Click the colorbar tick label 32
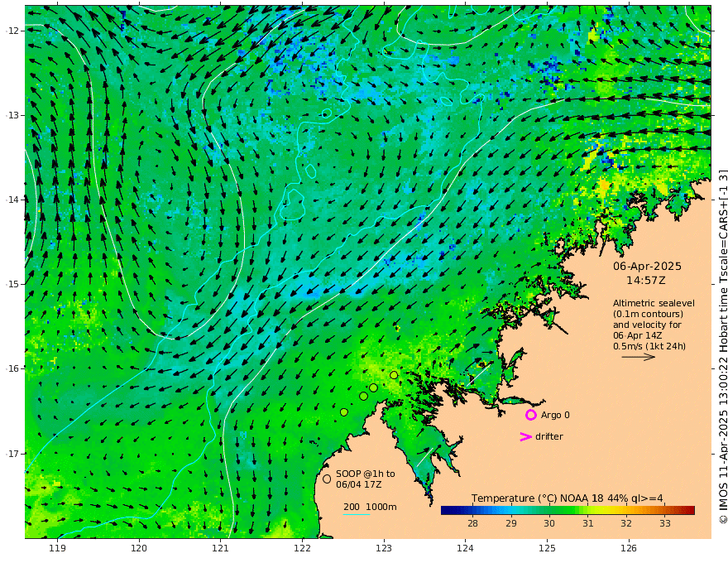The image size is (728, 563). pyautogui.click(x=626, y=523)
